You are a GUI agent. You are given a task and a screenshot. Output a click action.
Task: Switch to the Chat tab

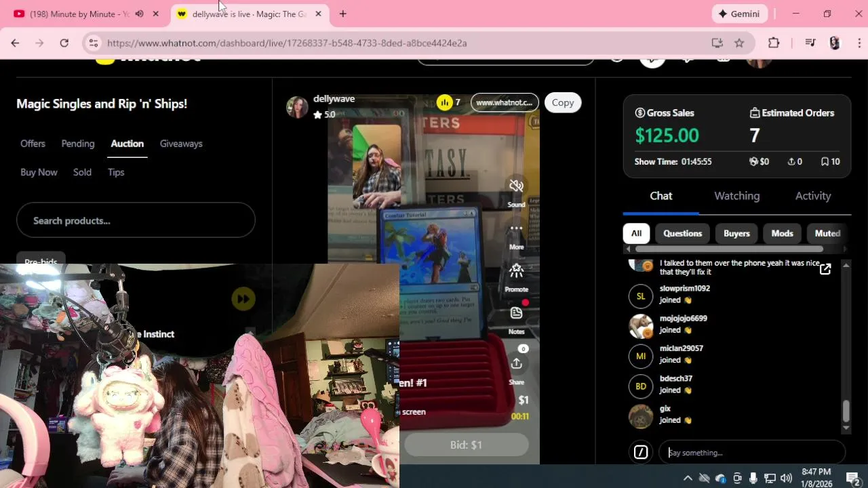click(x=661, y=196)
